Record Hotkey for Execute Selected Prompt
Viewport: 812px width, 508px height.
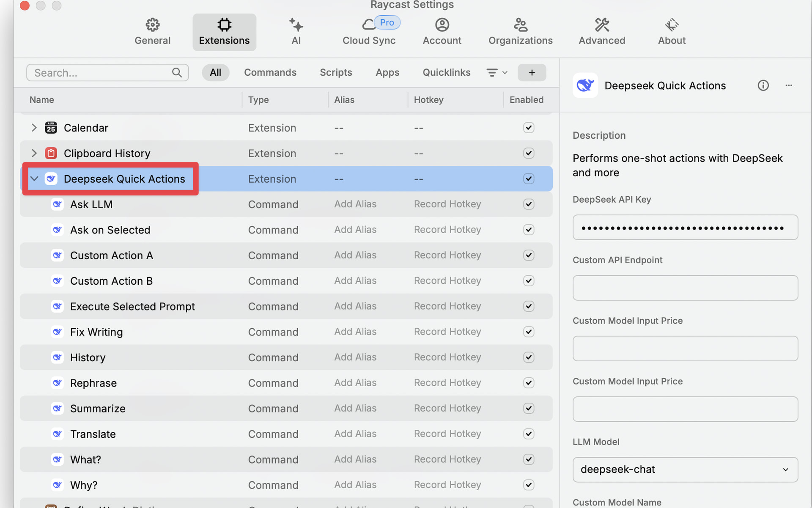(x=447, y=306)
